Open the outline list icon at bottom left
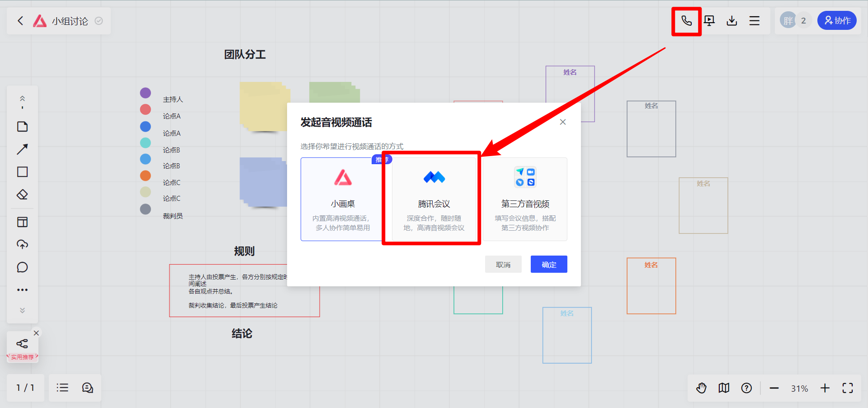 (62, 388)
